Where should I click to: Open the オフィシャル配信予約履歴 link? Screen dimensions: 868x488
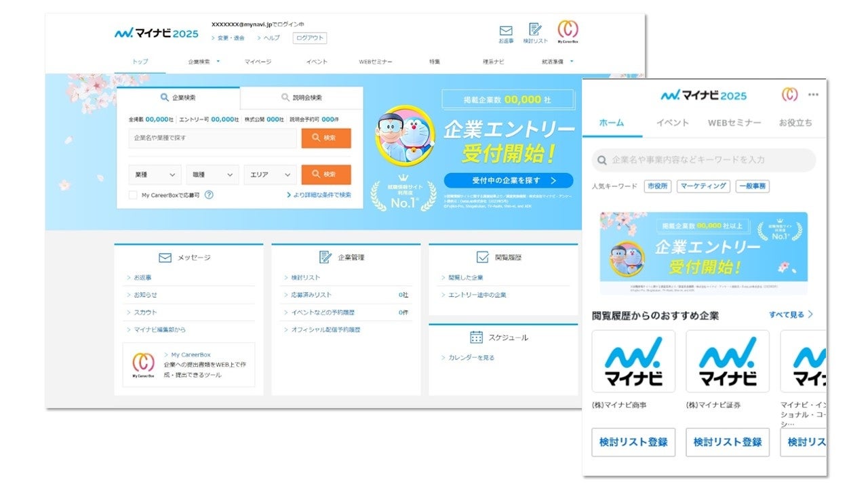322,329
